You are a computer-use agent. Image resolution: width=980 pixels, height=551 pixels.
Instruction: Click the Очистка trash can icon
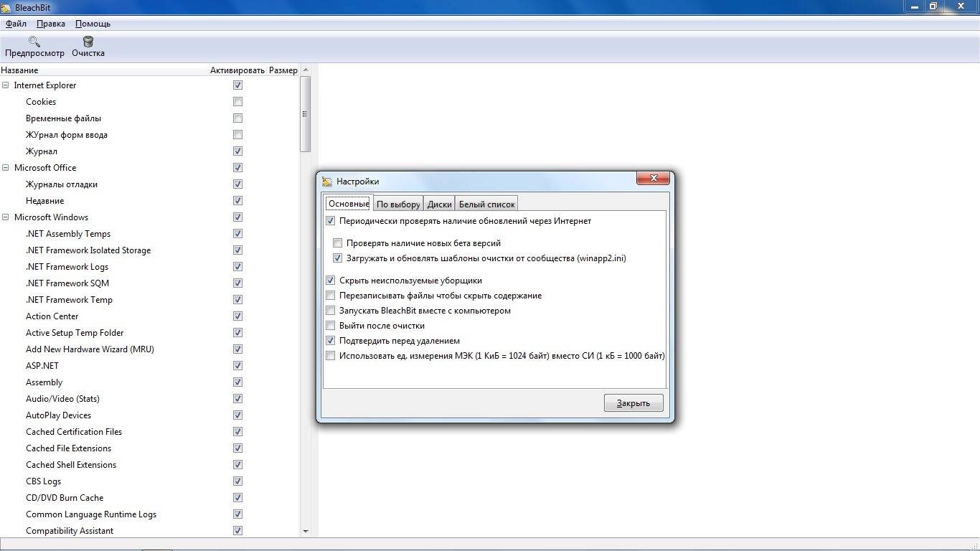click(88, 42)
